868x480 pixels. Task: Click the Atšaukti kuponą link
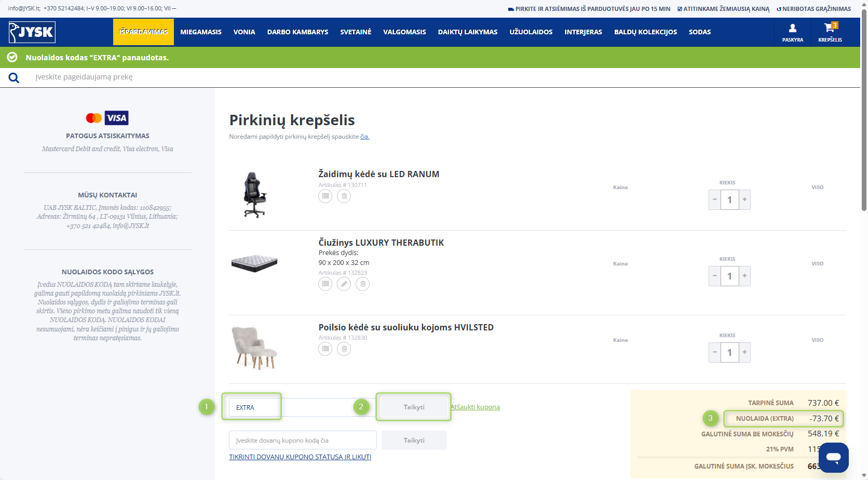tap(475, 407)
